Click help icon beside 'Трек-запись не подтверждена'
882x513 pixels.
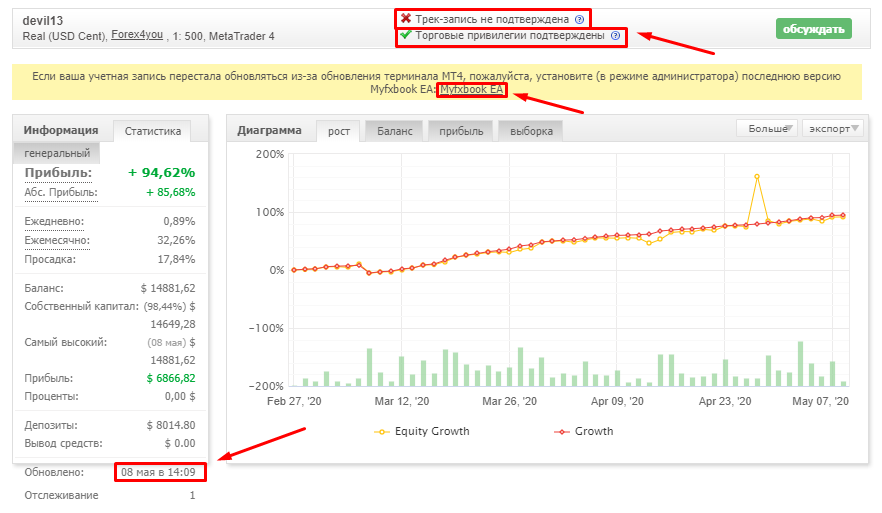tap(579, 20)
